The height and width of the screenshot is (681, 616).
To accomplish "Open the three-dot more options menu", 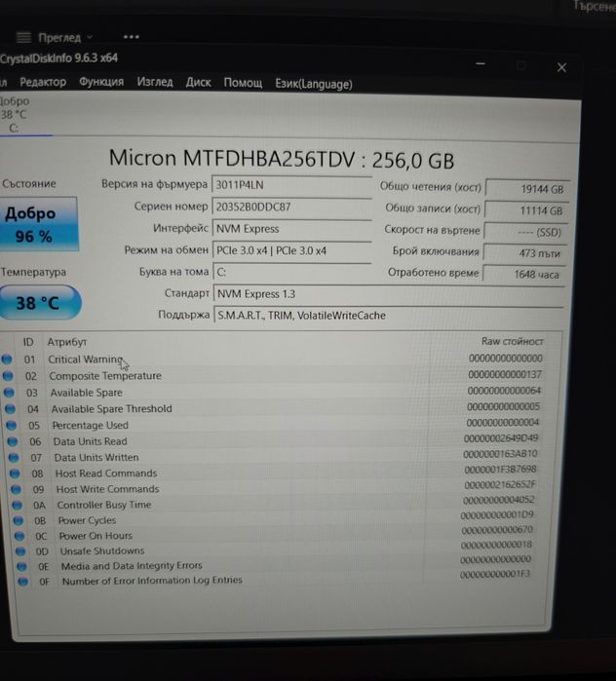I will click(x=131, y=37).
